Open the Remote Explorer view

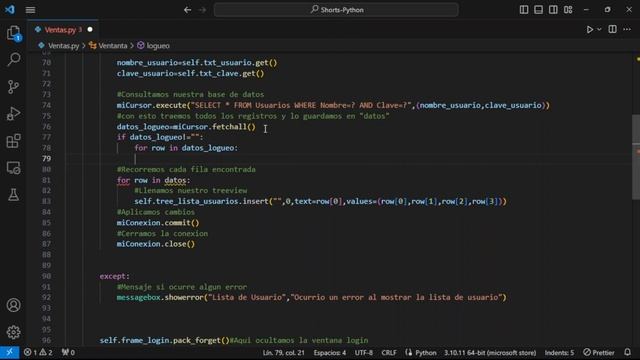pyautogui.click(x=13, y=168)
